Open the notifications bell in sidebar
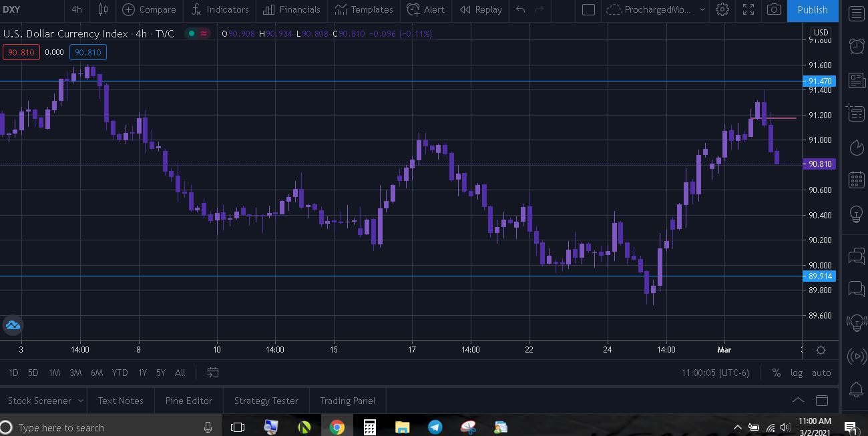Image resolution: width=868 pixels, height=436 pixels. (x=856, y=389)
